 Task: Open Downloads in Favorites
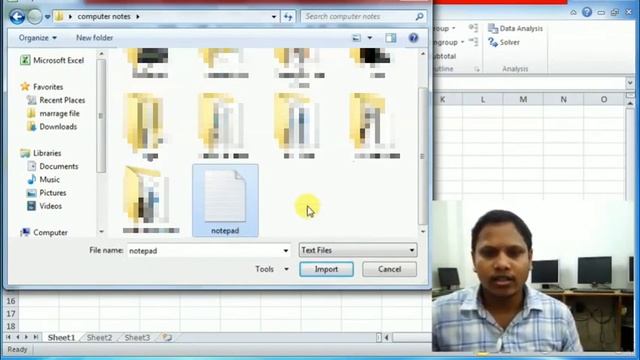click(x=52, y=127)
